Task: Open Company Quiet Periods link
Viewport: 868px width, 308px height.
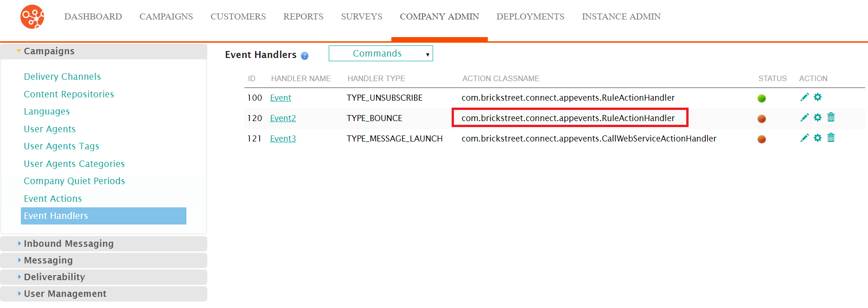Action: [x=74, y=181]
